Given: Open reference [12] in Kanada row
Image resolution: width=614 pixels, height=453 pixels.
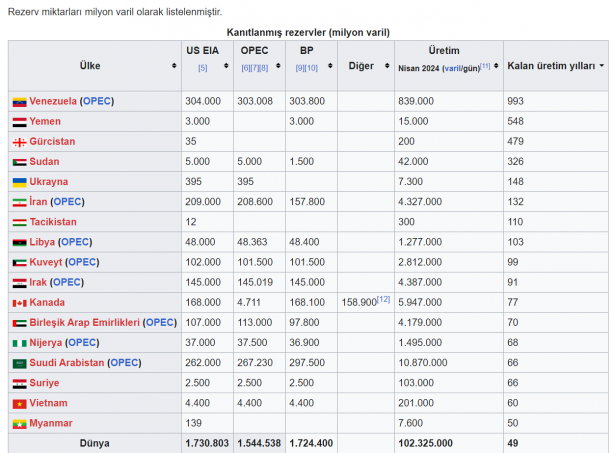Looking at the screenshot, I should (383, 300).
